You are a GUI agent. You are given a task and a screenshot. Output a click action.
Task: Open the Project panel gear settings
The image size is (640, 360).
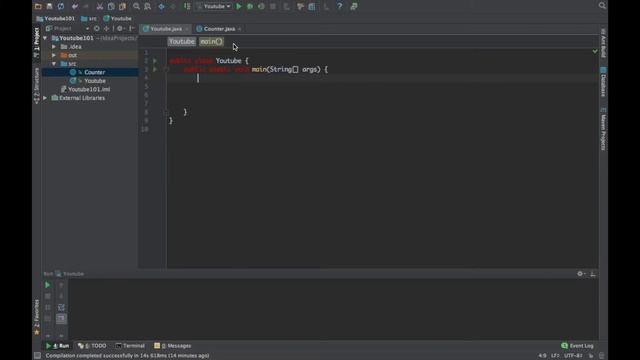click(120, 29)
